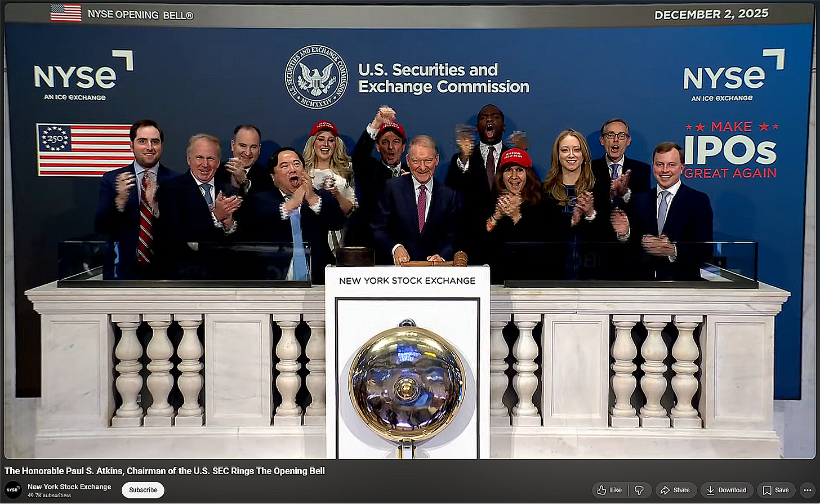Save the video to a playlist
This screenshot has height=504, width=820.
pos(776,490)
